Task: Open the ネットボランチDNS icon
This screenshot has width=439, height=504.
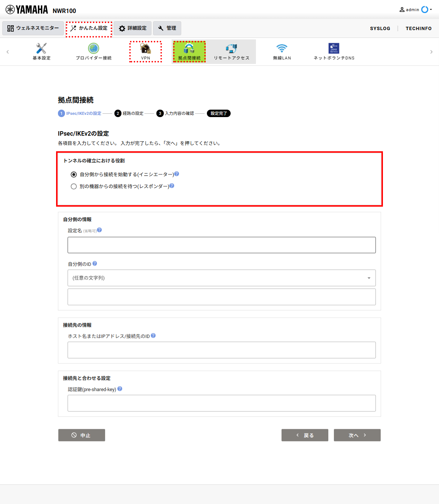Action: click(x=334, y=48)
